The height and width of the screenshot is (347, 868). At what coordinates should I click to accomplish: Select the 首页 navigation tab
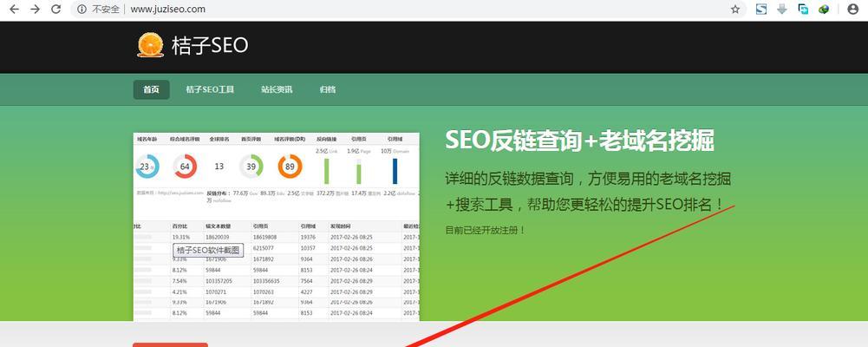point(151,89)
